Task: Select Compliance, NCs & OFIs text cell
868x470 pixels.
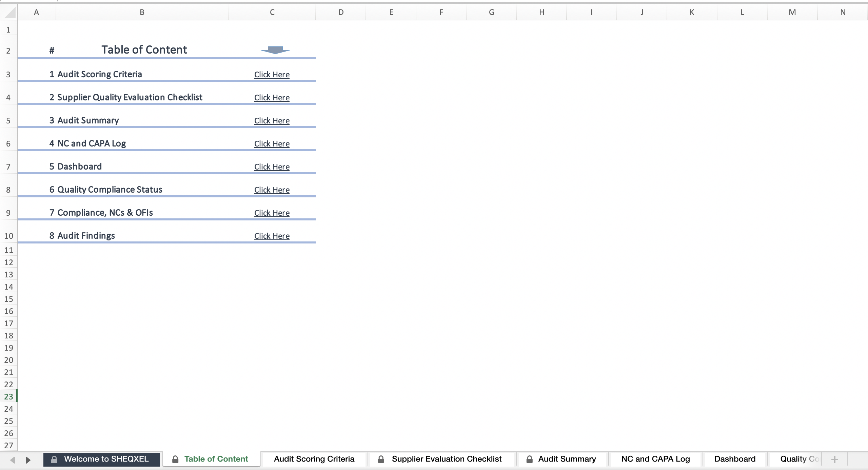Action: 105,213
